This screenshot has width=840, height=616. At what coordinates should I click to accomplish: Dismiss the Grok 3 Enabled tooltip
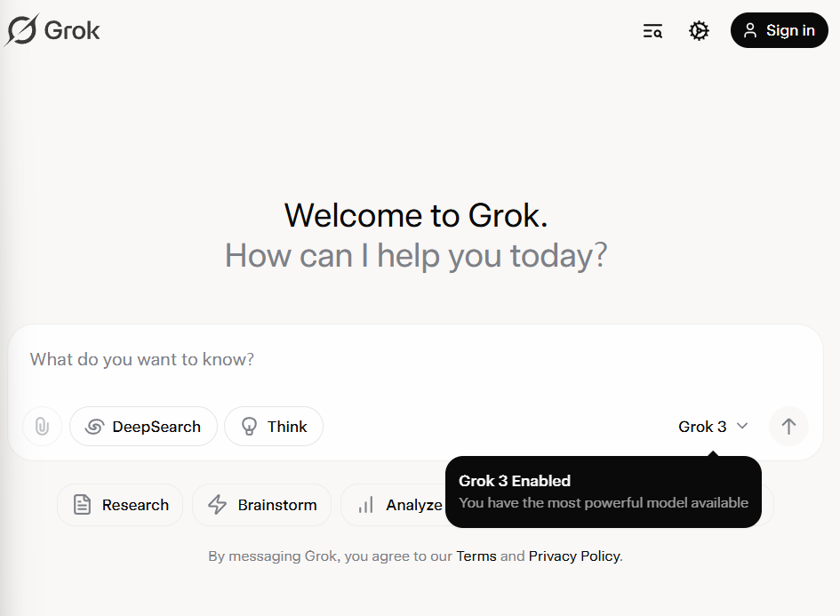coord(604,492)
